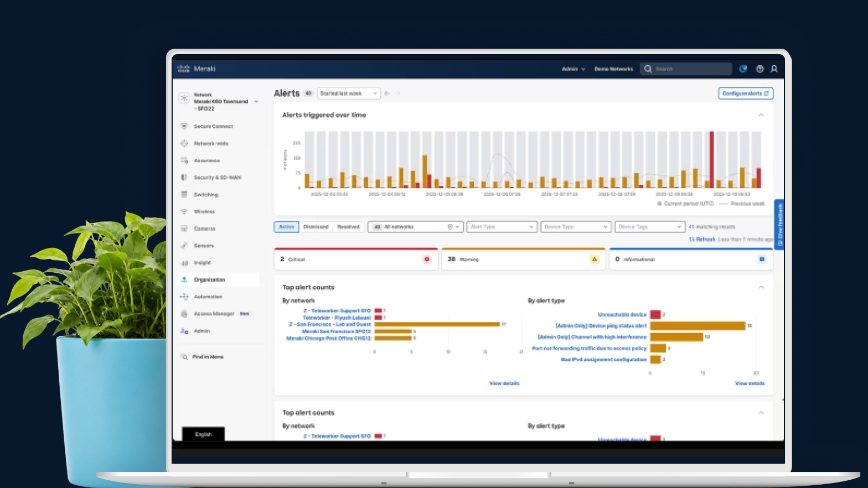Click Bad IPv4 assignment configuration link
868x488 pixels.
pos(604,360)
